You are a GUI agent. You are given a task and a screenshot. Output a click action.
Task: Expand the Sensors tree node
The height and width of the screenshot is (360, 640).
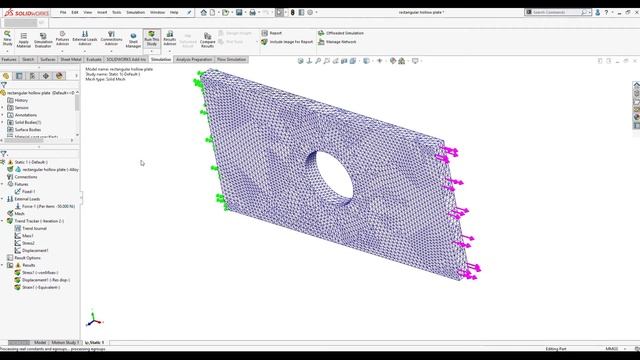click(2, 108)
